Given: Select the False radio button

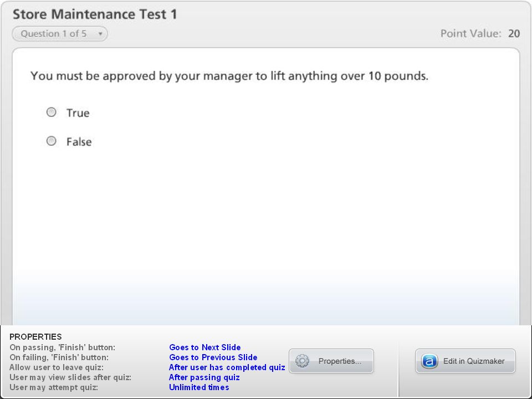Looking at the screenshot, I should pos(51,141).
